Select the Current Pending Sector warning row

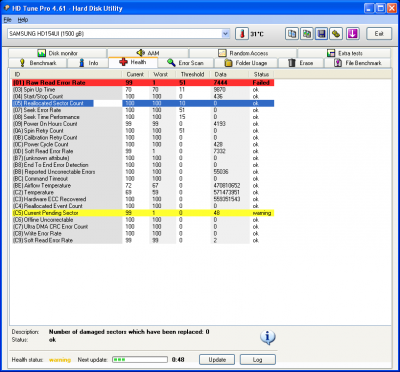coord(143,213)
